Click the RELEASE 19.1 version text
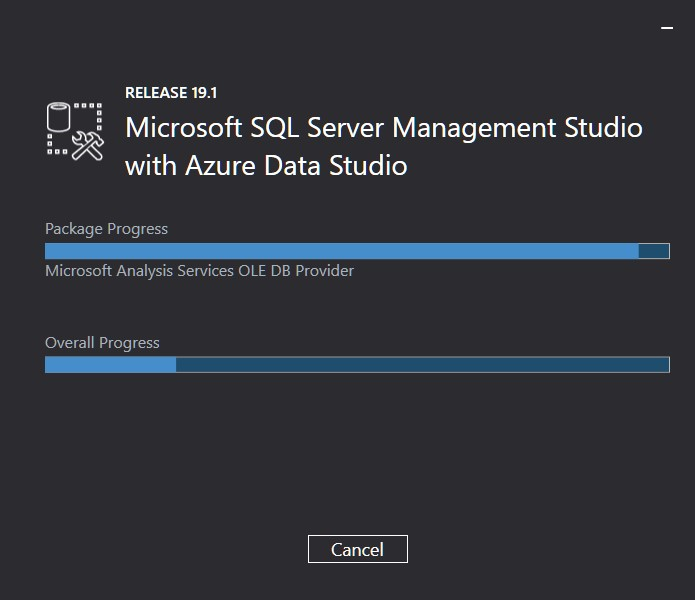This screenshot has height=600, width=695. [x=171, y=93]
